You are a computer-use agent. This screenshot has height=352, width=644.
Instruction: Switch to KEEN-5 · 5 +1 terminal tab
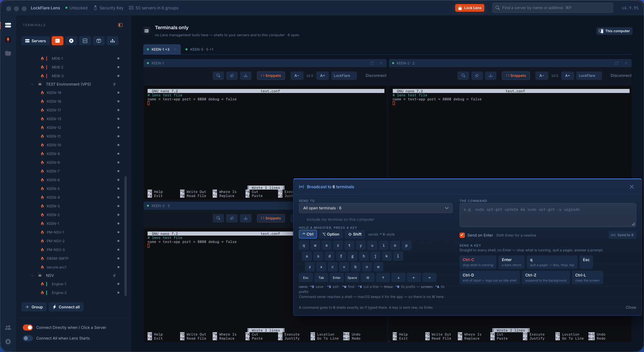click(x=202, y=49)
